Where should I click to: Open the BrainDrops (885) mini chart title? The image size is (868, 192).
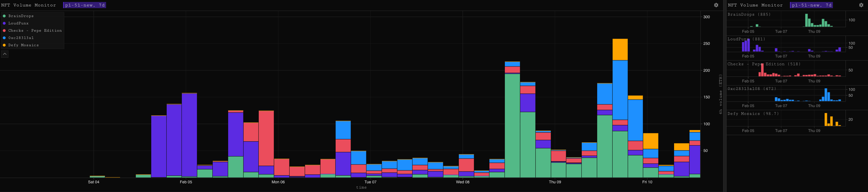click(x=749, y=15)
